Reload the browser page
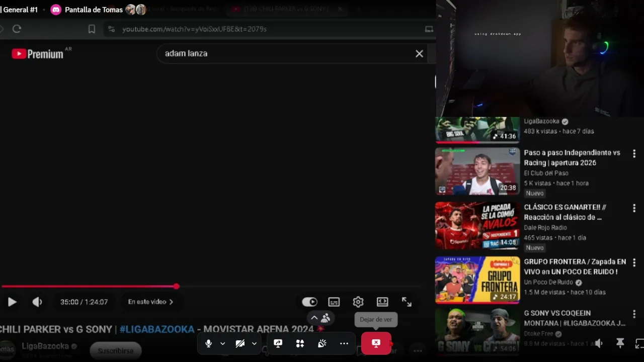The width and height of the screenshot is (644, 362). point(17,29)
